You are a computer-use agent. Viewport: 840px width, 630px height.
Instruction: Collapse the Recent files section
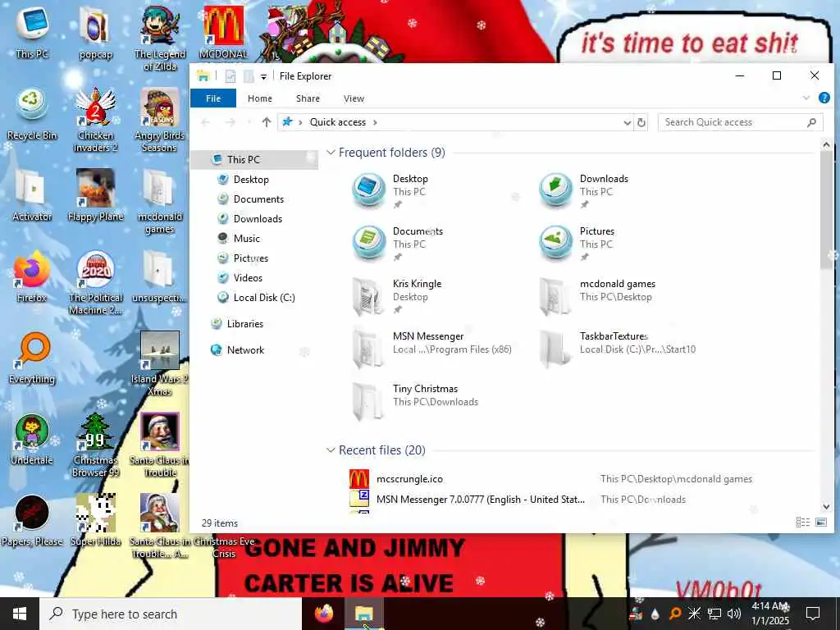pyautogui.click(x=331, y=450)
